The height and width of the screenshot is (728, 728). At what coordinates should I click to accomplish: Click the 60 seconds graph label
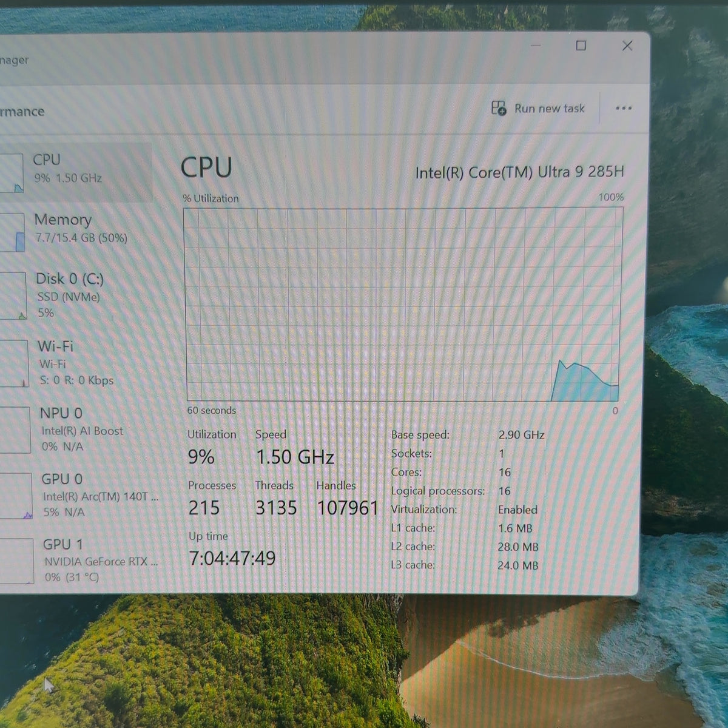click(211, 411)
